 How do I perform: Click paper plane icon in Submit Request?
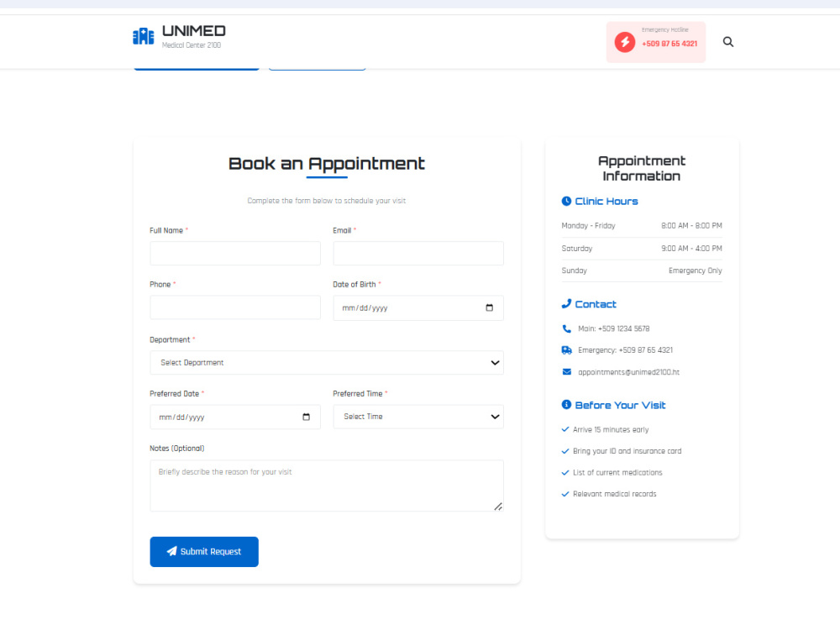pyautogui.click(x=171, y=551)
